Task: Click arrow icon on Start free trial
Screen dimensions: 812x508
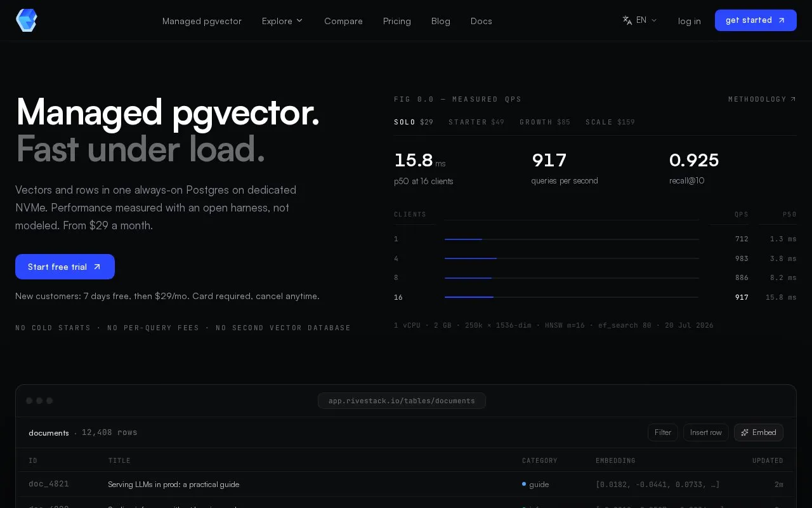Action: point(97,267)
